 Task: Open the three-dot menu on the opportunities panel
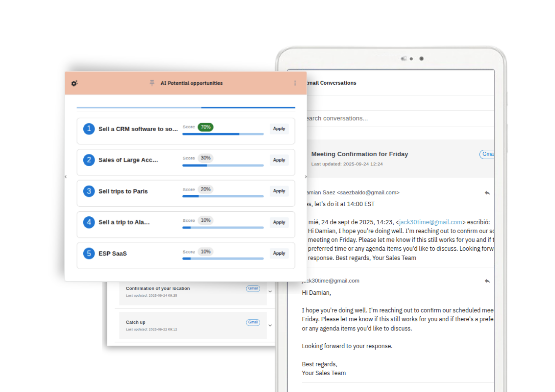(x=295, y=83)
